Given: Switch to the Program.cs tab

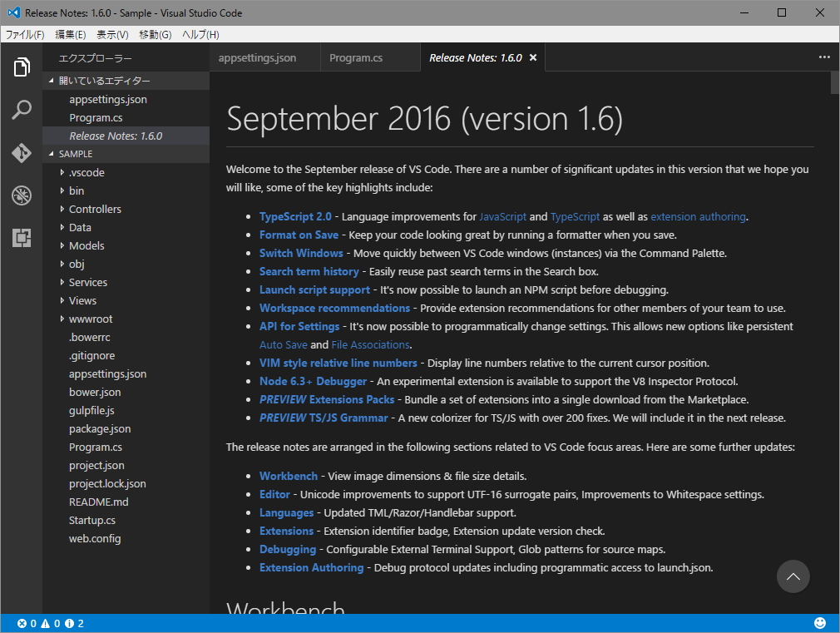Looking at the screenshot, I should click(356, 57).
